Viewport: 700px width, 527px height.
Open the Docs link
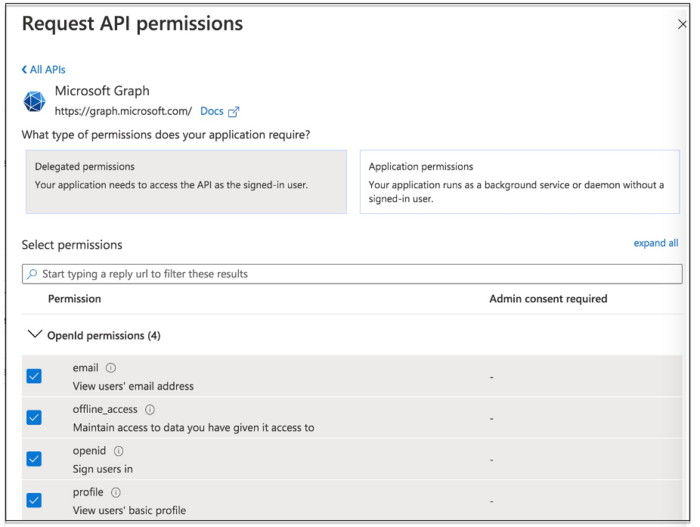(x=212, y=111)
